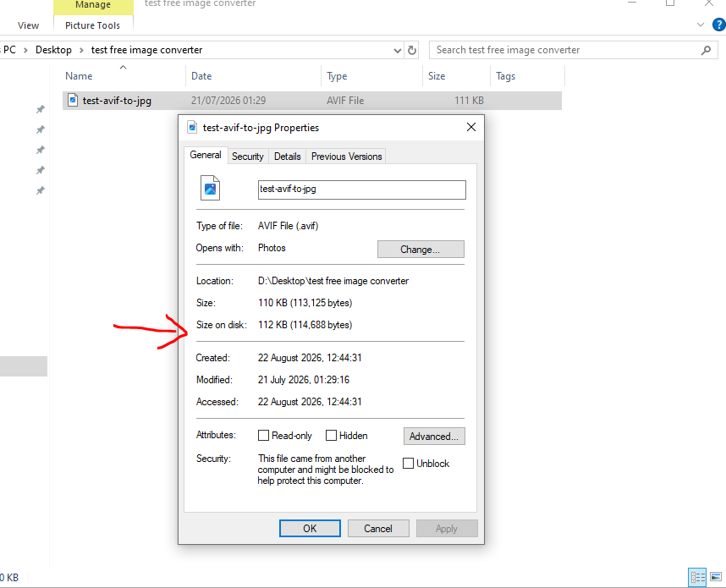Click the Help question mark icon

coord(719,24)
